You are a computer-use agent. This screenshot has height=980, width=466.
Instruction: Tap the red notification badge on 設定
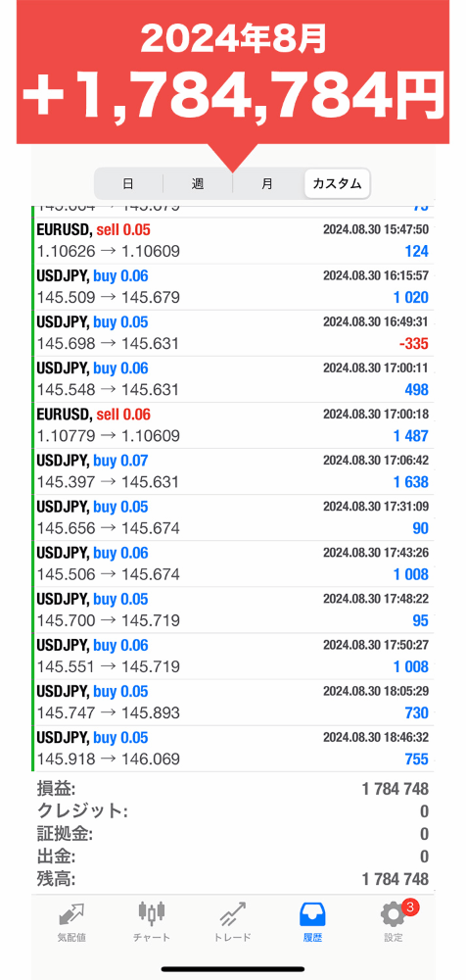(x=410, y=906)
